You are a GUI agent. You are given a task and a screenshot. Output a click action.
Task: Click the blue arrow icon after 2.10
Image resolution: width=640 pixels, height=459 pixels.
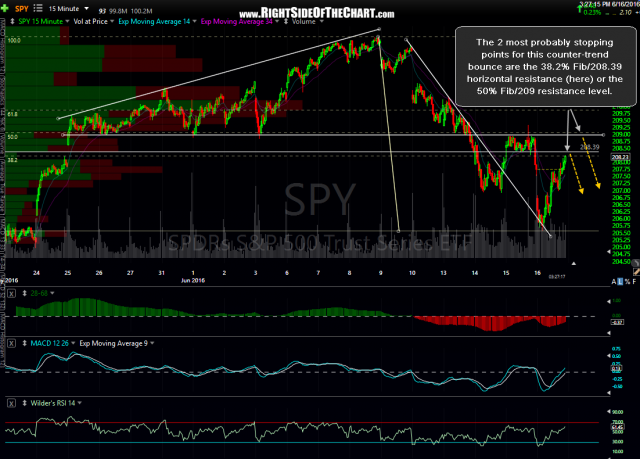(x=638, y=13)
